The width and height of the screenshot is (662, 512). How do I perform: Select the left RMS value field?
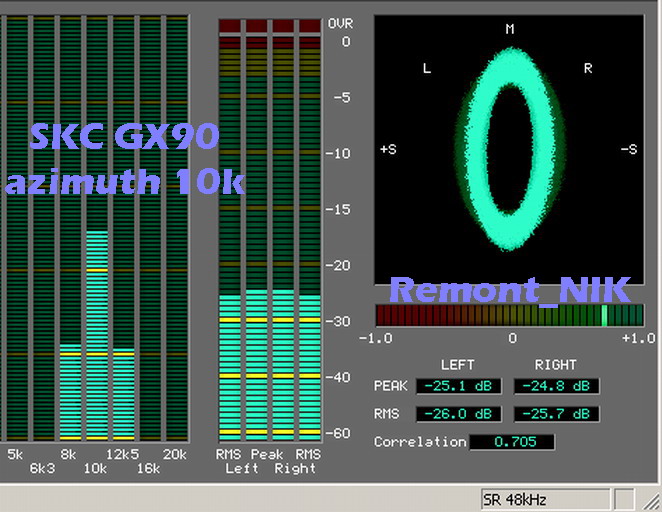(x=458, y=414)
